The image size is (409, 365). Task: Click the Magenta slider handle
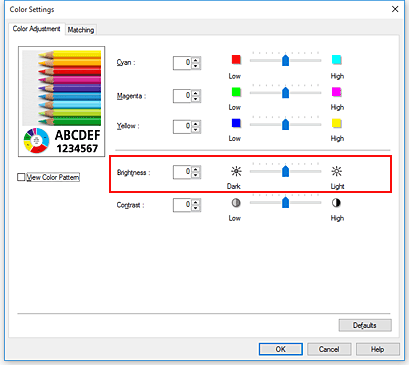coord(285,92)
